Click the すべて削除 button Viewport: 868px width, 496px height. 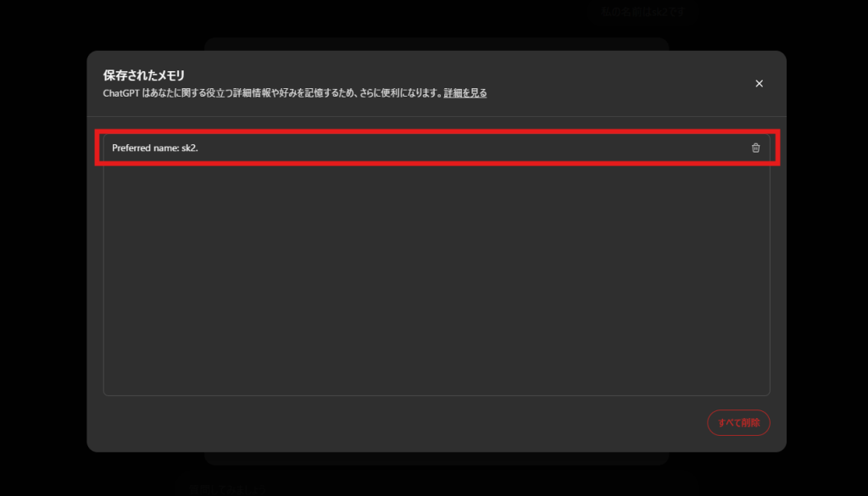point(738,422)
